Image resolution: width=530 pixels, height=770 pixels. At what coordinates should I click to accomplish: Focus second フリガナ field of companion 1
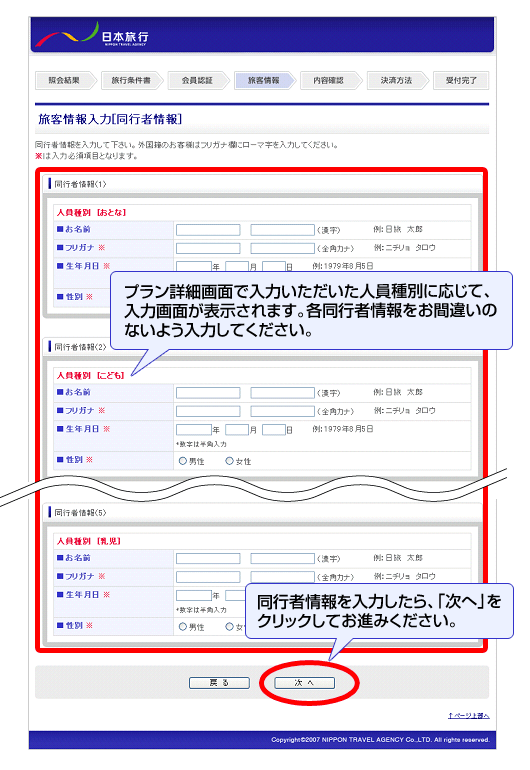[282, 248]
